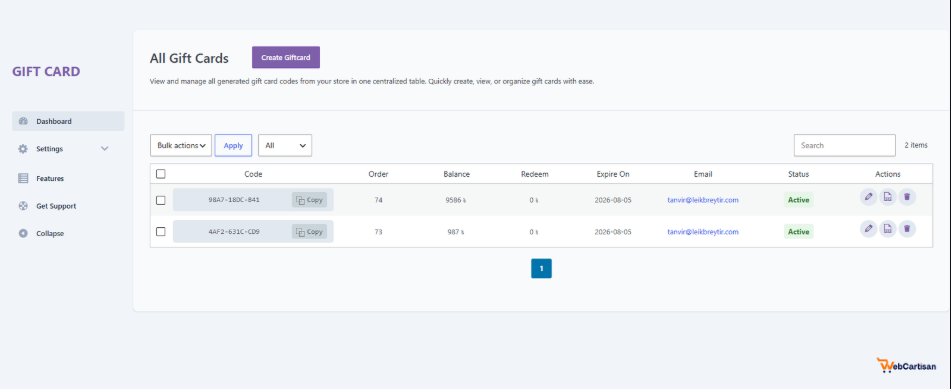Screen dimensions: 951x389
Task: Click expiry date in order 74 row
Action: 613,200
